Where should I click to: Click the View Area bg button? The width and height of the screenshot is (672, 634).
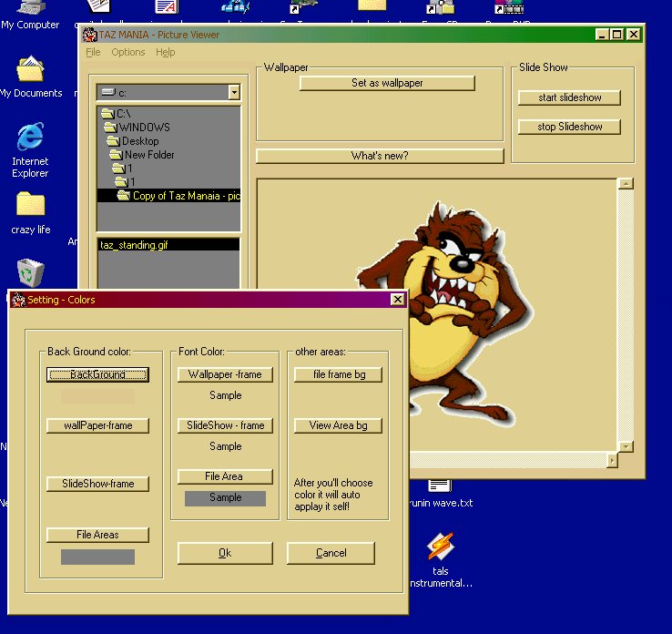coord(338,425)
